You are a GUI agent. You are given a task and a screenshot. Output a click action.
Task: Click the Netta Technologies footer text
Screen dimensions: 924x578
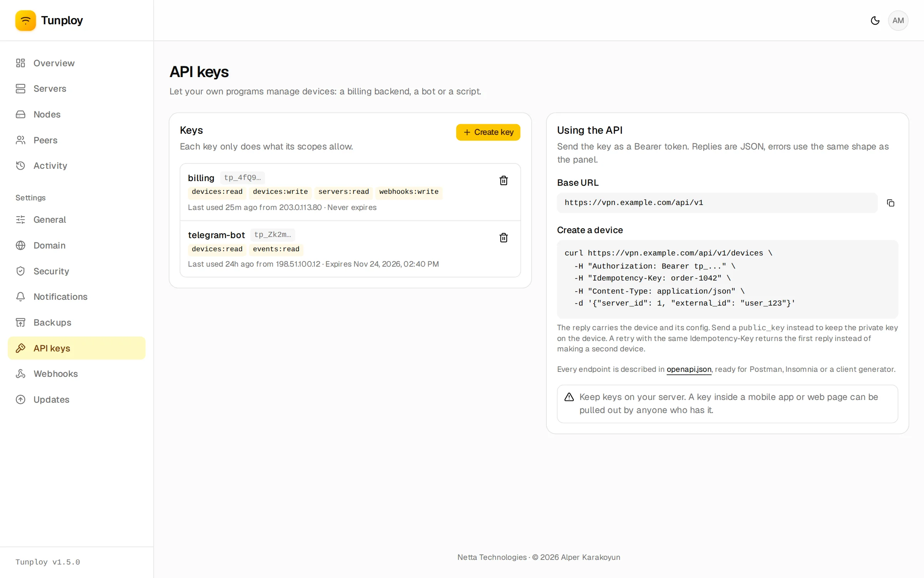539,557
